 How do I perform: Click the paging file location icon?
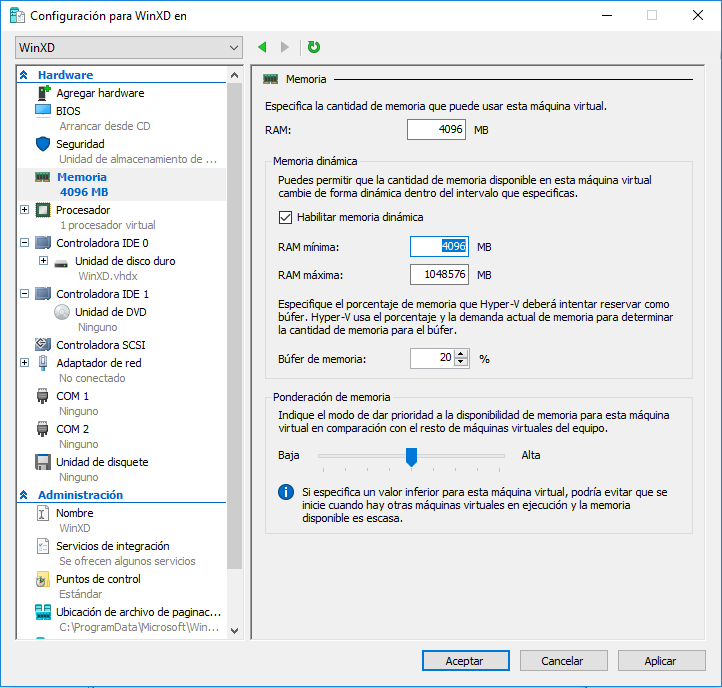[43, 612]
